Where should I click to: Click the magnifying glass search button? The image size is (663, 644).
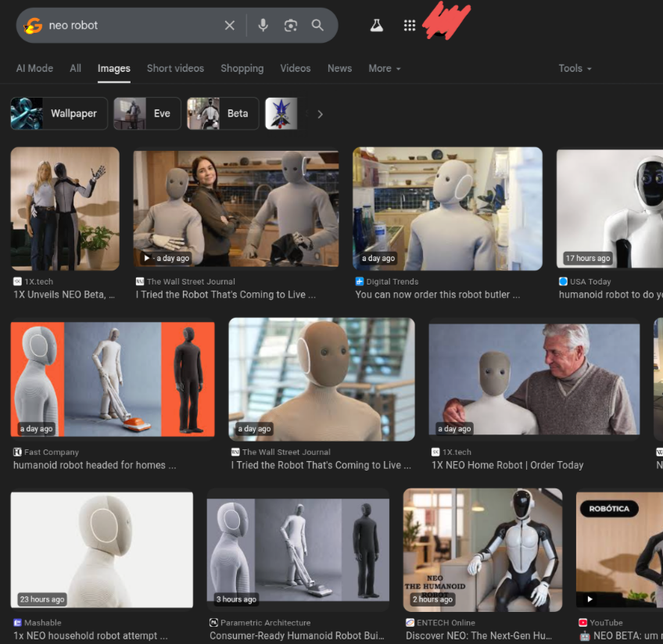tap(317, 25)
